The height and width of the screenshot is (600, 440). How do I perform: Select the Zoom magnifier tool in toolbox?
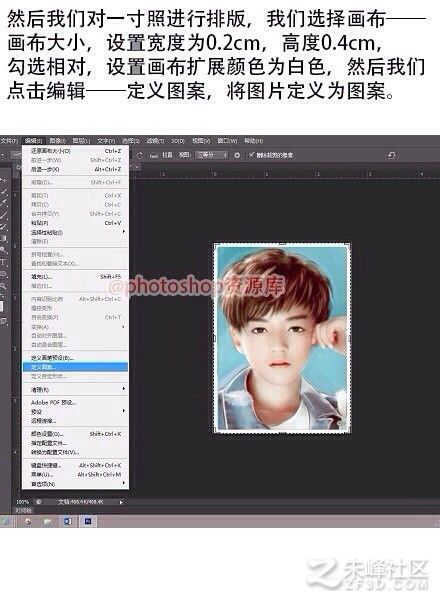pyautogui.click(x=3, y=285)
